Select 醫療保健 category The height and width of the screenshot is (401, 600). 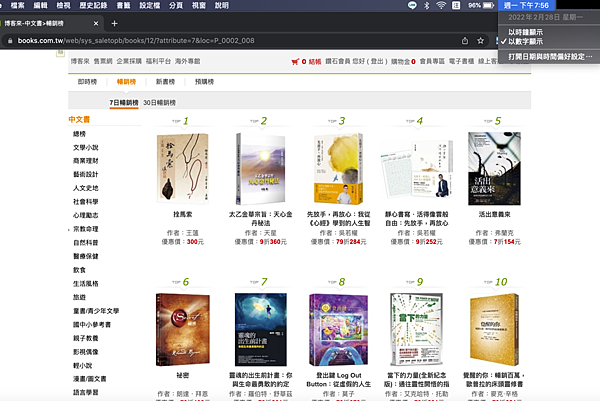86,256
